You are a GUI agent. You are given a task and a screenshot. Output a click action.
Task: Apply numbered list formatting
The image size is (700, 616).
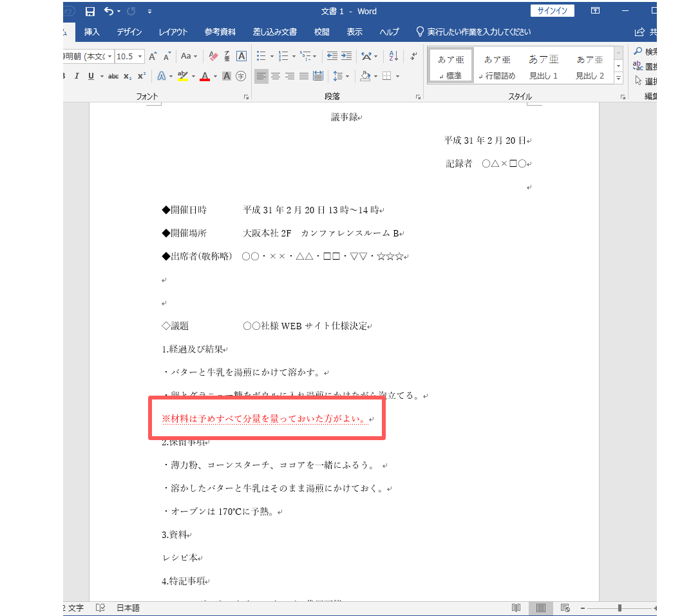pos(283,56)
